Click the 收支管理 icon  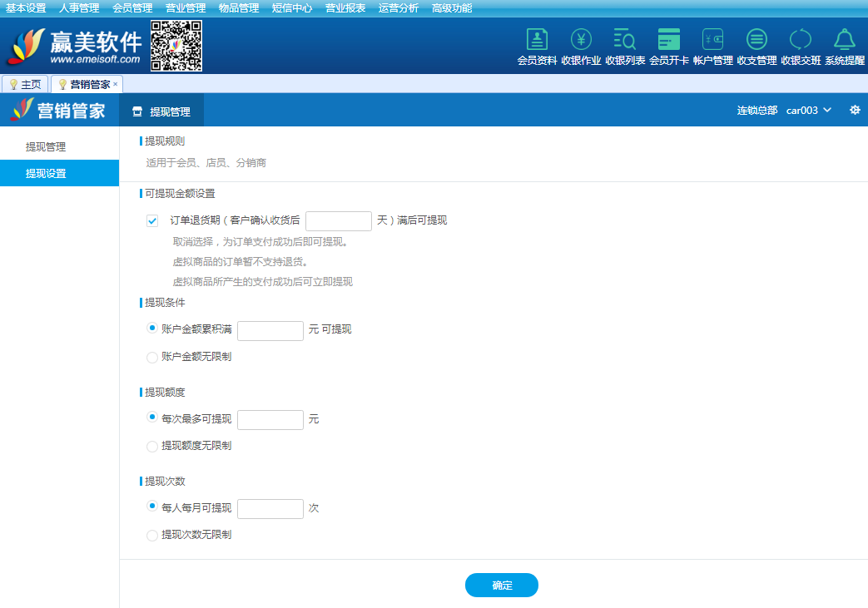[756, 40]
